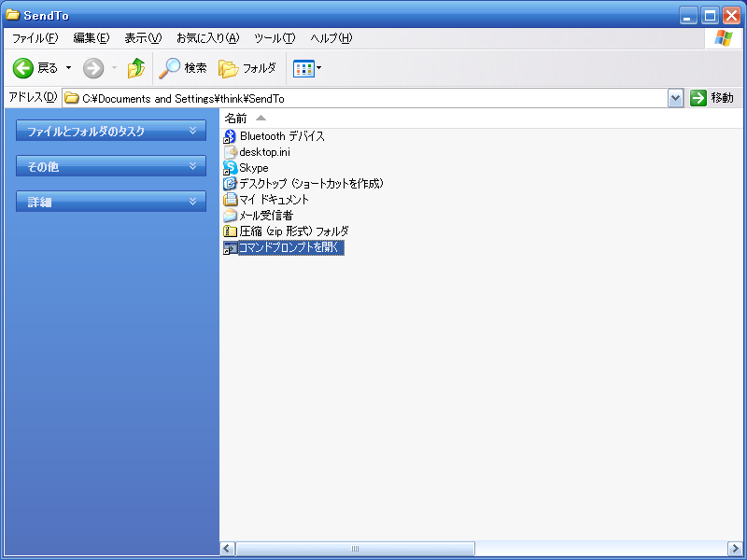747x560 pixels.
Task: Sort by the 名前 column header
Action: (236, 119)
